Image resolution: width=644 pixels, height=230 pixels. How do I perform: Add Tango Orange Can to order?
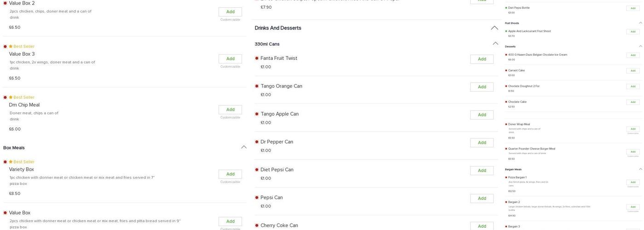[482, 87]
